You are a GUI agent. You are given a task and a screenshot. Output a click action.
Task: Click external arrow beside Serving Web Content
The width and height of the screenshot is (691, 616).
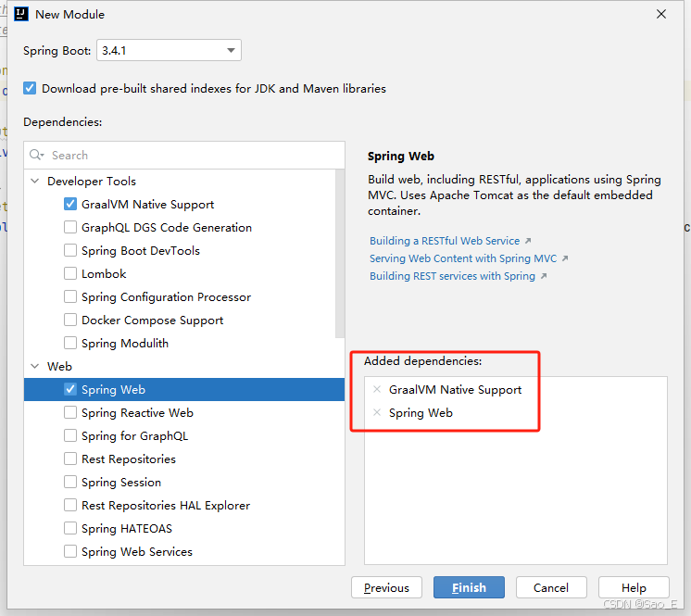565,258
